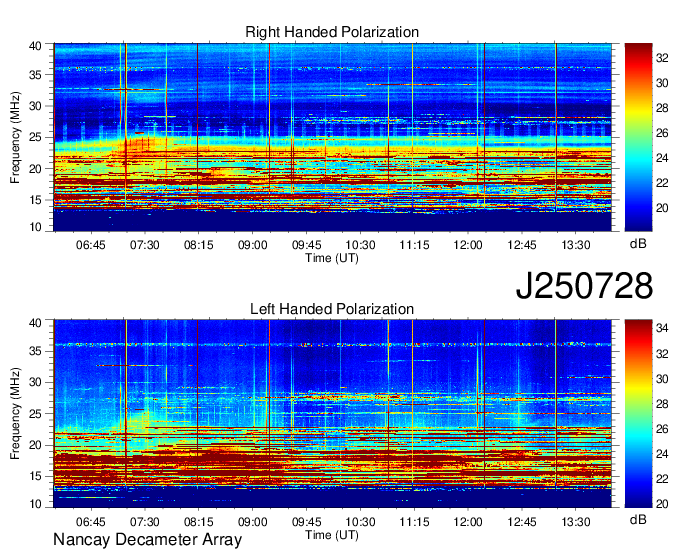Click the "Frequency (MHz)" label of Right Handed plot

click(x=15, y=137)
